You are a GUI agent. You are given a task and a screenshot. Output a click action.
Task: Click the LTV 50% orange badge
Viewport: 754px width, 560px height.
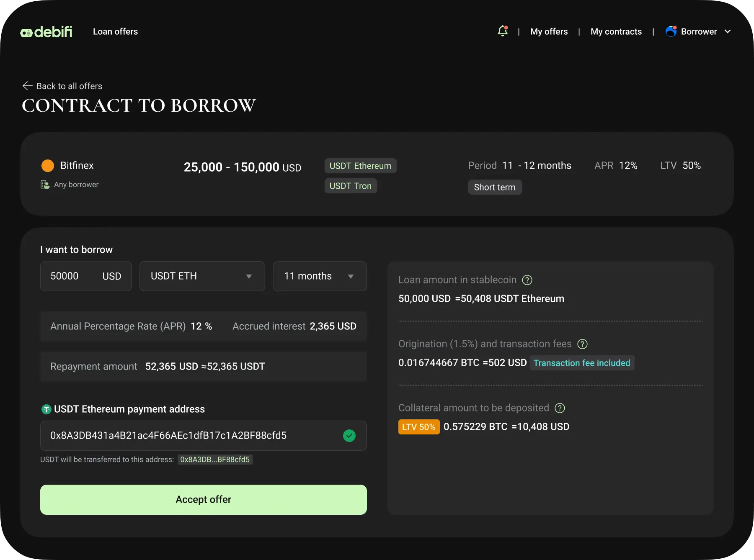click(x=418, y=427)
